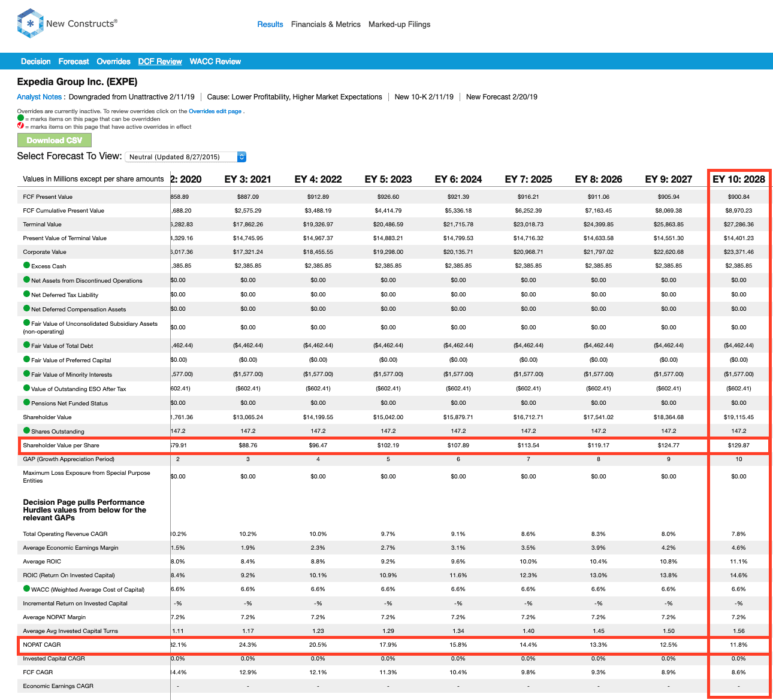Click NOPAT CAGR value 11.8%
Screen dimensions: 773x700
(739, 645)
